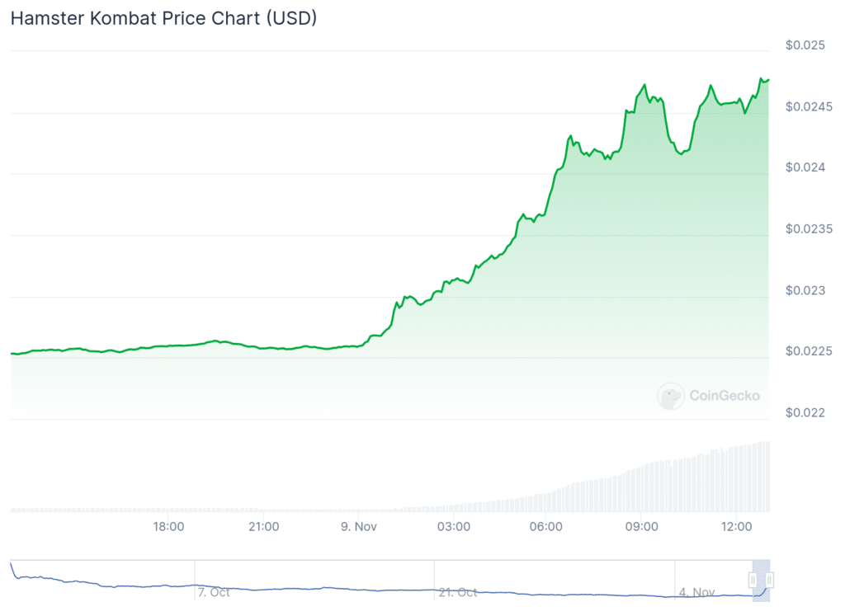Click the $0.025 price axis label

[805, 45]
